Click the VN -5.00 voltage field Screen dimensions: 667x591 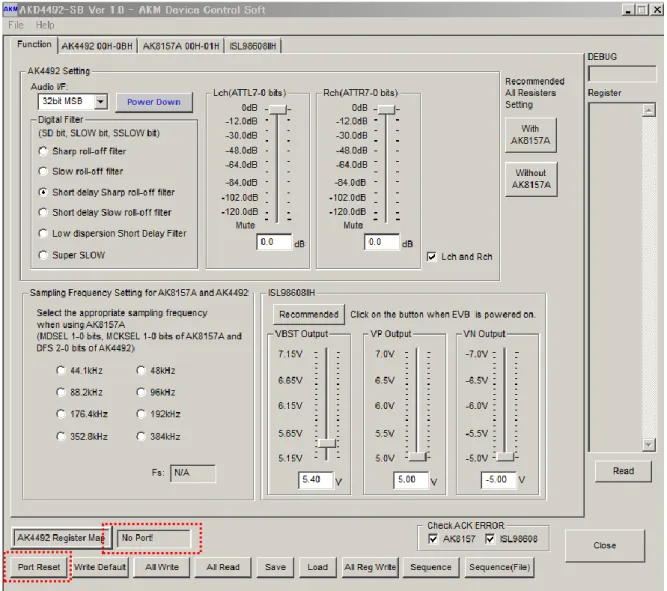(499, 480)
